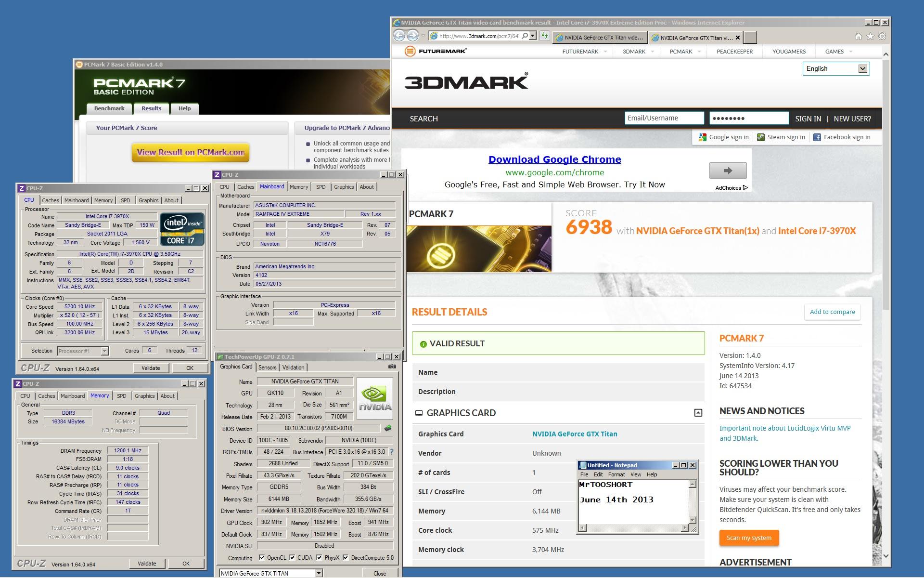Viewport: 924px width, 578px height.
Task: Click the Steam sign in icon
Action: point(760,137)
